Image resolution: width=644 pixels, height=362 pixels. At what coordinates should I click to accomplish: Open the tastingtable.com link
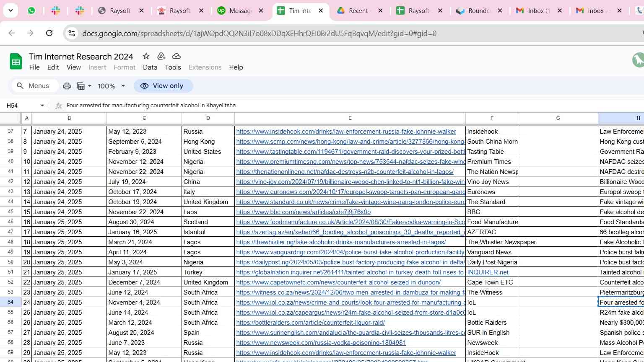[x=351, y=152]
